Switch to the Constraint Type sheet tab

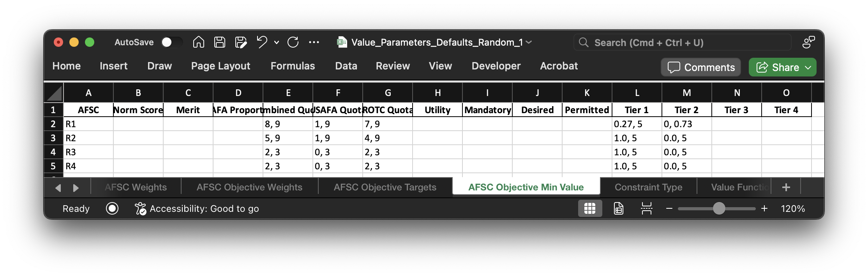point(648,187)
